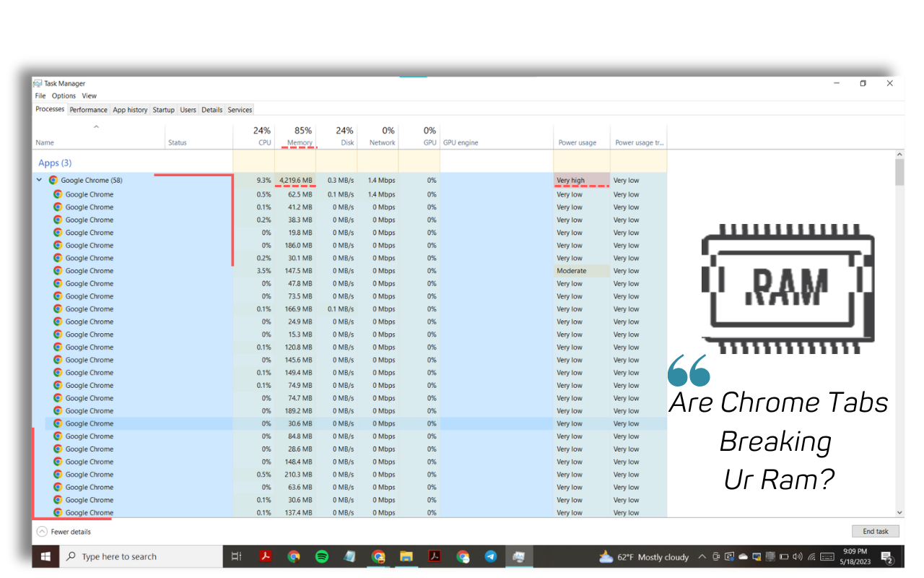Click the Wi-Fi network tray icon
The height and width of the screenshot is (578, 924).
[x=811, y=557]
